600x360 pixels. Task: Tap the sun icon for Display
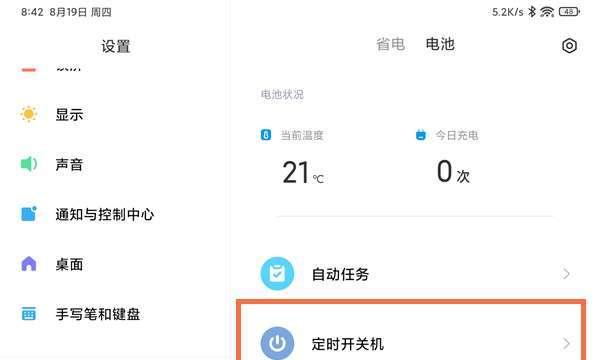29,114
